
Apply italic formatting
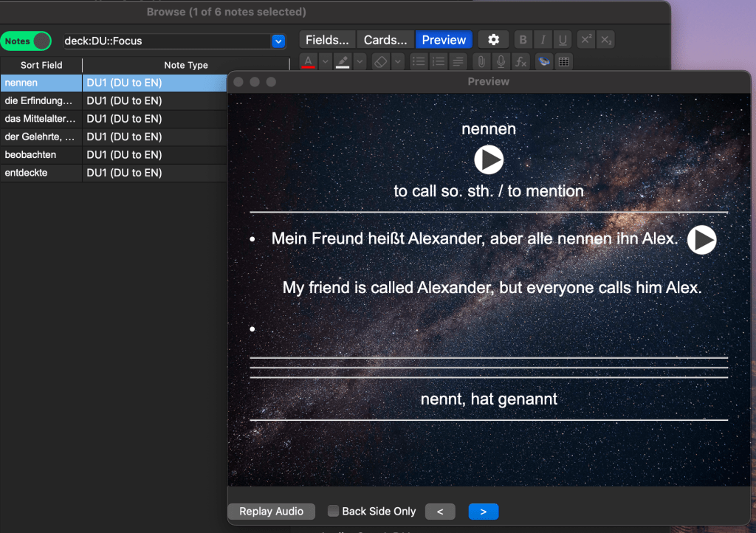(543, 40)
